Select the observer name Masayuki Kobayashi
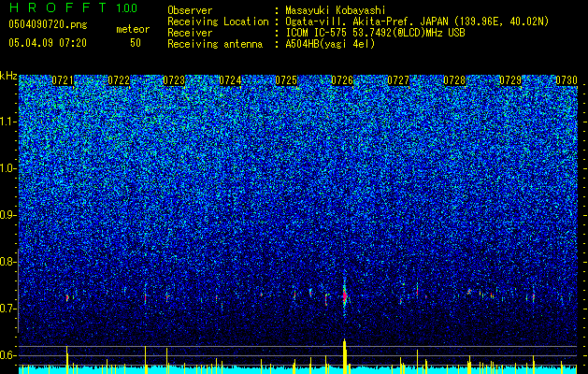This screenshot has height=374, width=588. [x=336, y=10]
